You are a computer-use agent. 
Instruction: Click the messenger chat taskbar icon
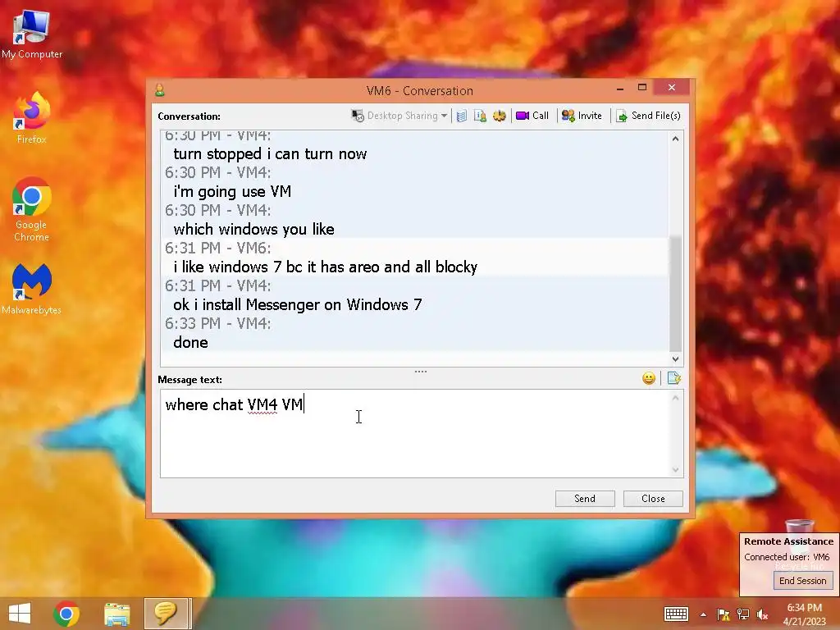click(x=166, y=614)
